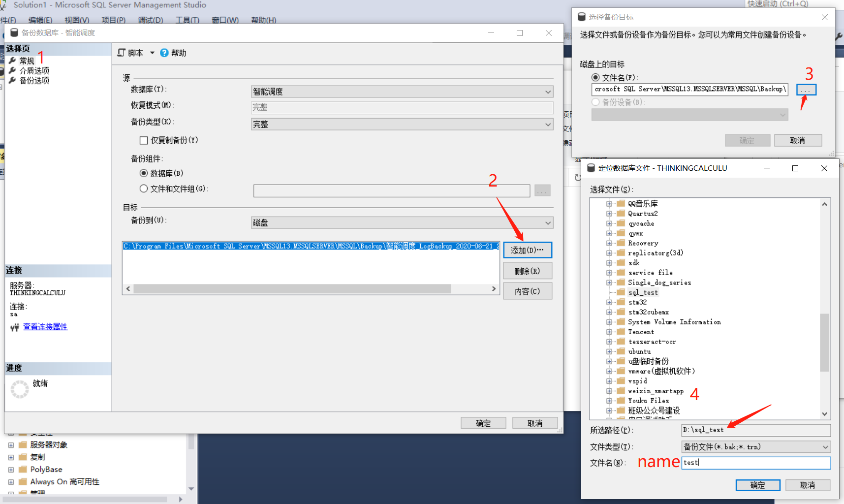Open the 备份到(U) dropdown showing 磁盘
Viewport: 844px width, 504px height.
pos(402,222)
